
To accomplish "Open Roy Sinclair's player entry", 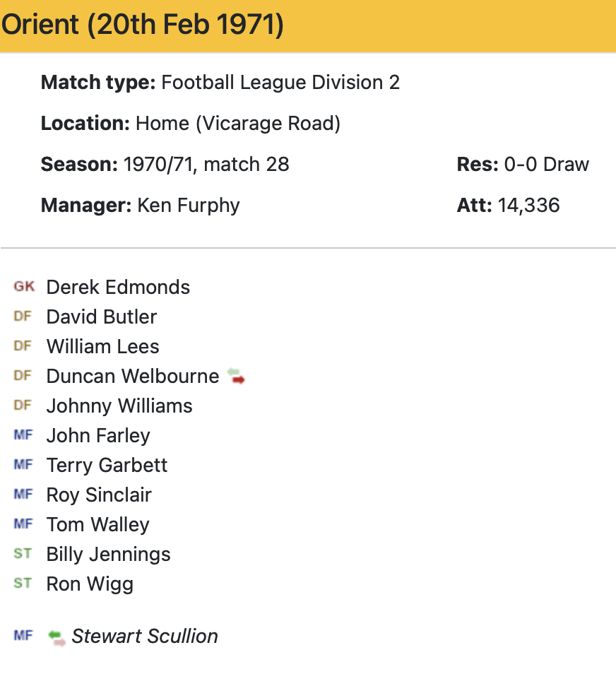I will pyautogui.click(x=99, y=495).
